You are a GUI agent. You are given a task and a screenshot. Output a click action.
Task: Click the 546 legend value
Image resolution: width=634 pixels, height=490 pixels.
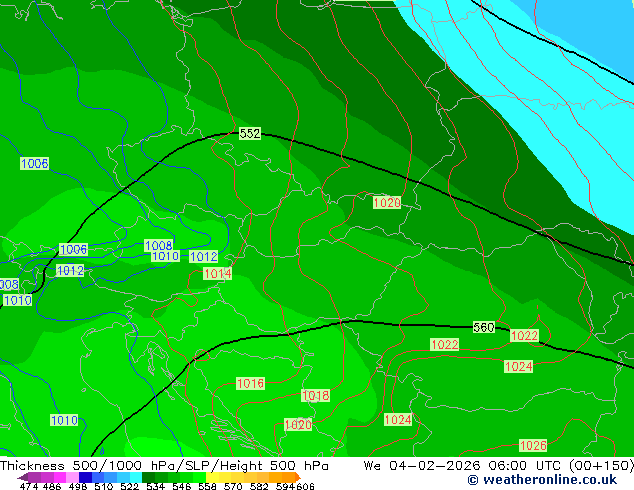[x=182, y=486]
